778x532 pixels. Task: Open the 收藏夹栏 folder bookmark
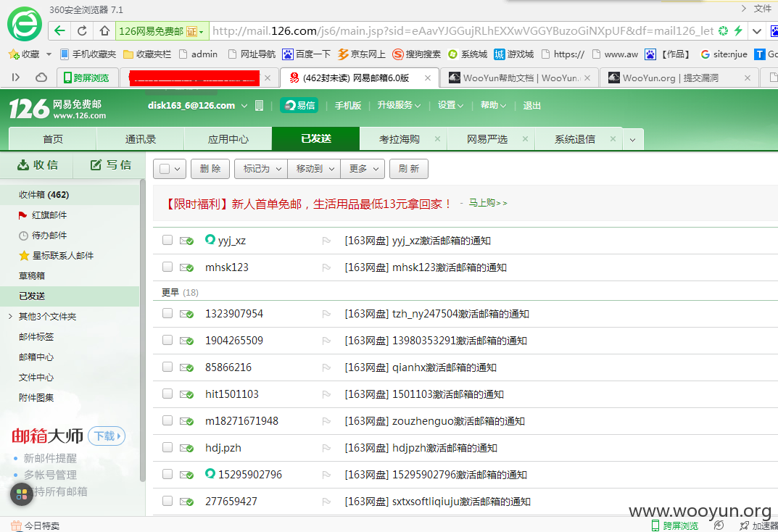[147, 54]
